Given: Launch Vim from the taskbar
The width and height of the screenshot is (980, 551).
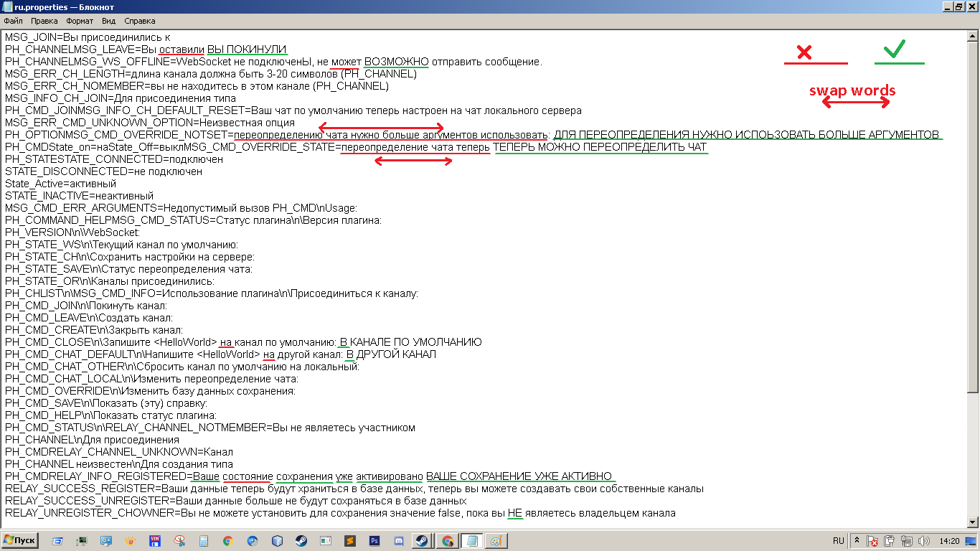Looking at the screenshot, I should pyautogui.click(x=155, y=541).
